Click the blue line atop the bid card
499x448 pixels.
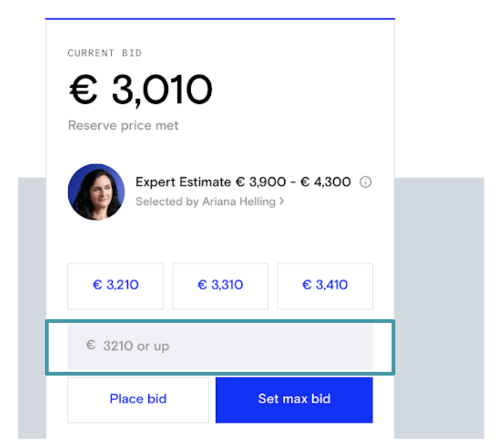[220, 19]
